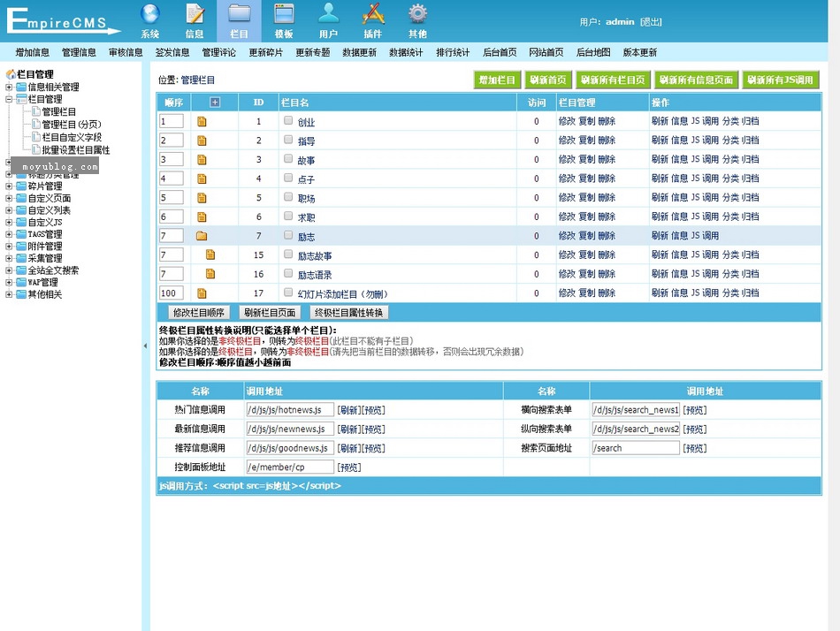The image size is (840, 631).
Task: Expand the 采集管理 tree node
Action: pos(9,258)
